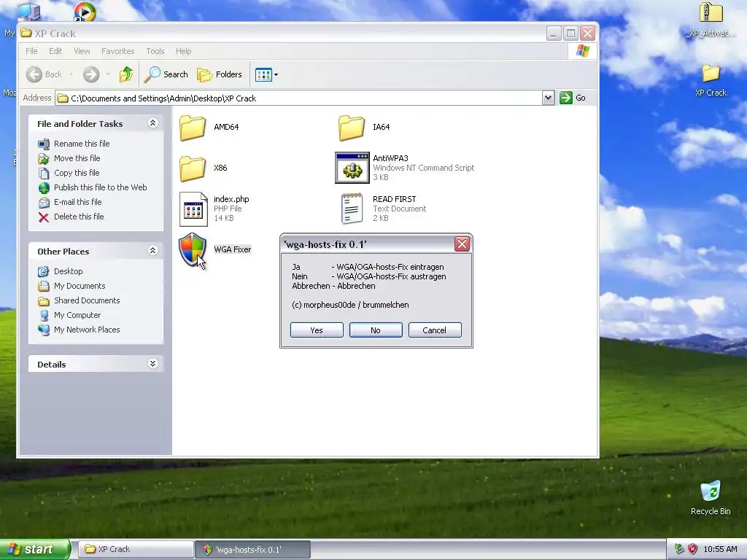Select the READ FIRST text document icon

click(x=352, y=209)
